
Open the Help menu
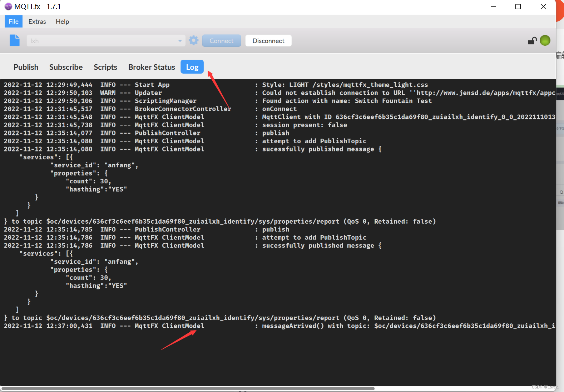[62, 21]
